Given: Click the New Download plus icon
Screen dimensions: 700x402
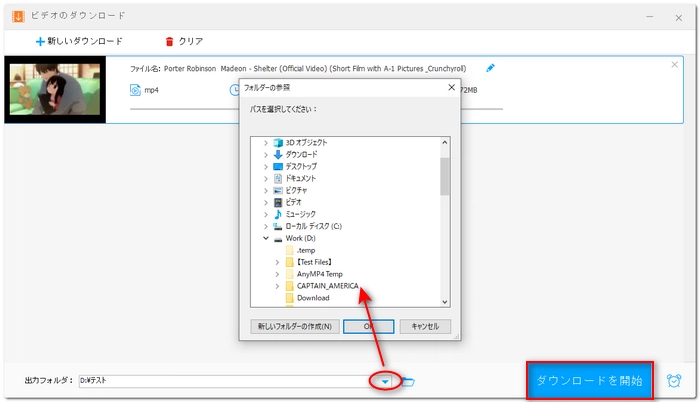Looking at the screenshot, I should coord(40,42).
